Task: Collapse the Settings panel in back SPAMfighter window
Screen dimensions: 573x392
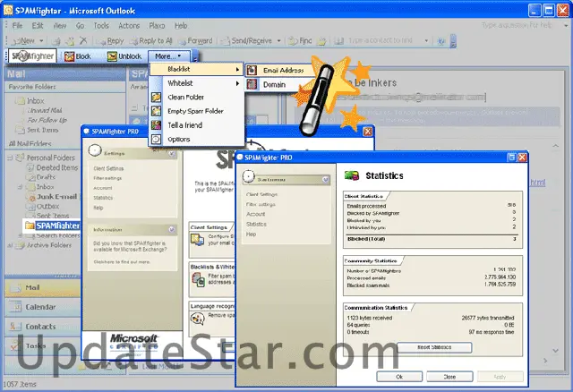Action: (172, 154)
